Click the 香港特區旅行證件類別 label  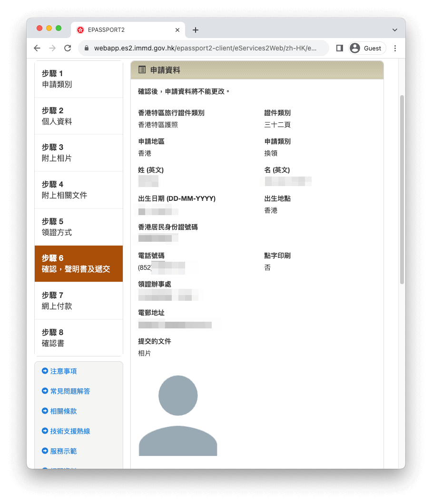coord(171,113)
